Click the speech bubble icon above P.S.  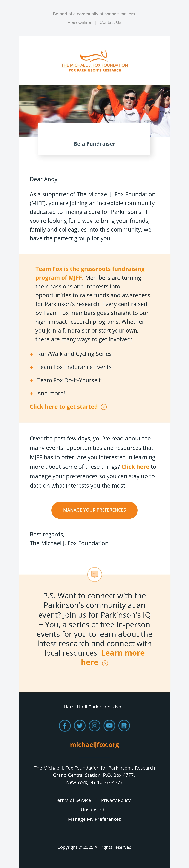coord(94,574)
